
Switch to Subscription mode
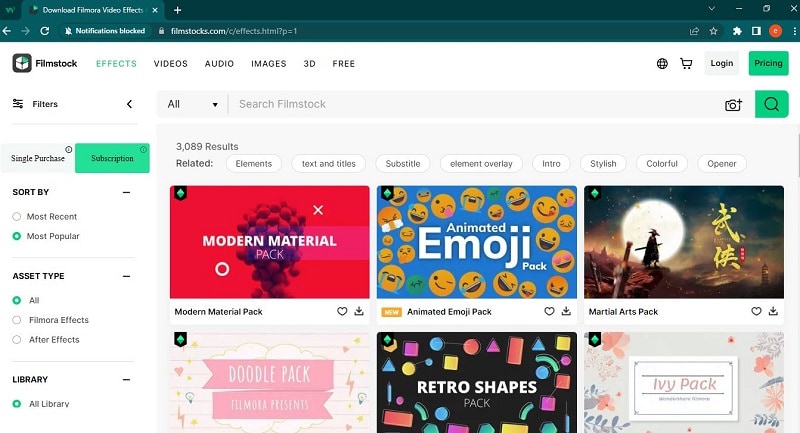click(x=112, y=158)
